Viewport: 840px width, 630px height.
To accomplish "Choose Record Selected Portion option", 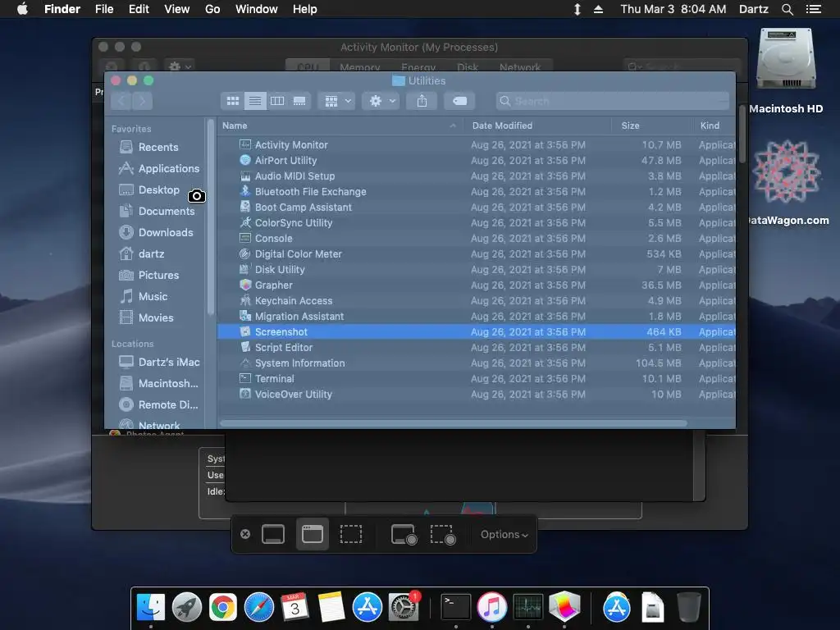I will (443, 534).
